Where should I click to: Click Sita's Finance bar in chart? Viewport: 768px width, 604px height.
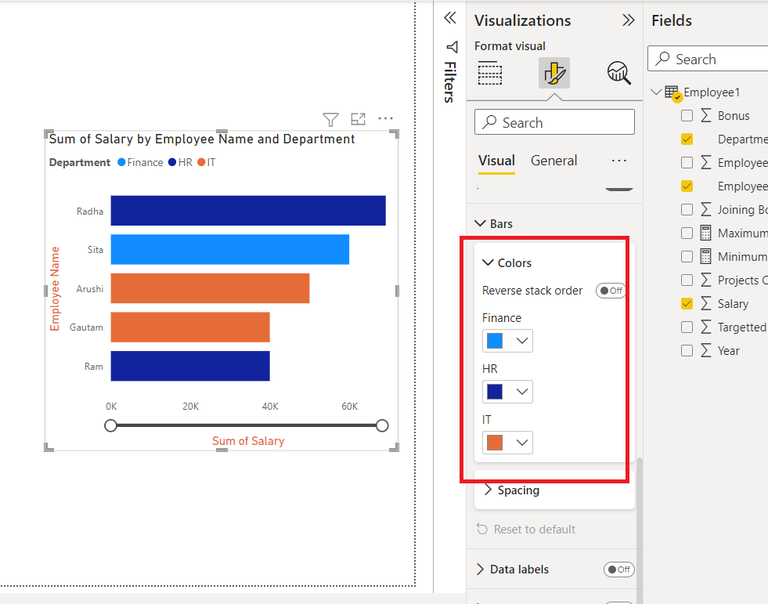point(230,249)
